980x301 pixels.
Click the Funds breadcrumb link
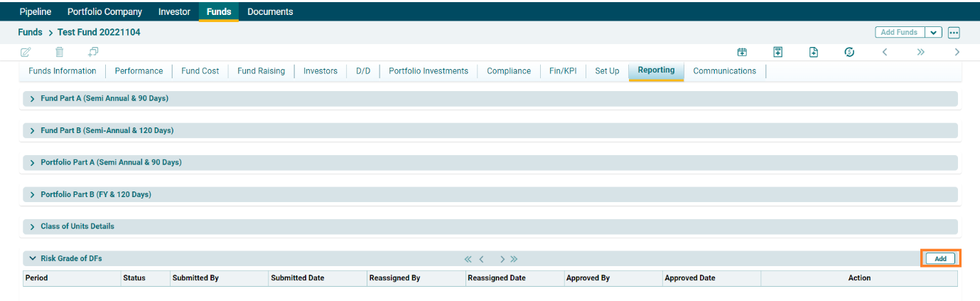(30, 33)
